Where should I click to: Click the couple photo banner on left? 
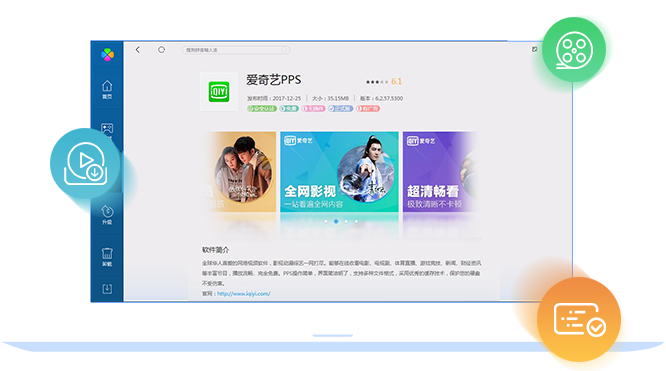coord(240,172)
